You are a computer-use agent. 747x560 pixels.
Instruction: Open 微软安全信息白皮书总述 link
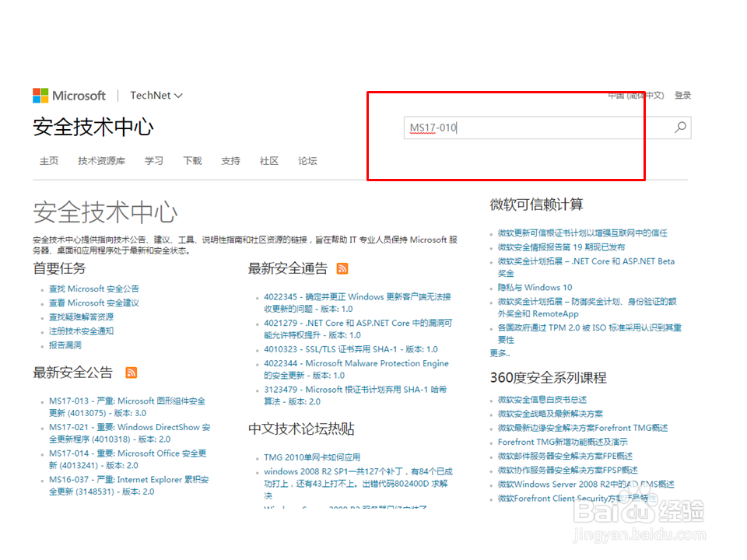click(x=542, y=400)
